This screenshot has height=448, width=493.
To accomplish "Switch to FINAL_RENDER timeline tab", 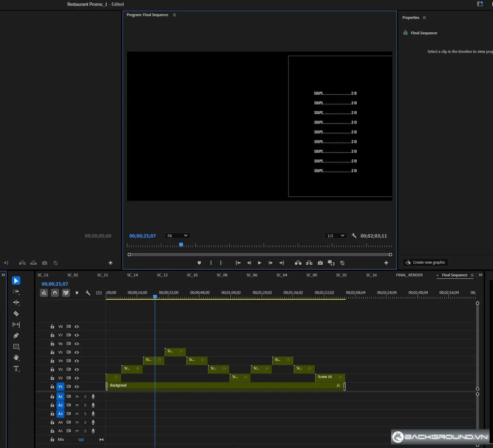I will tap(409, 275).
